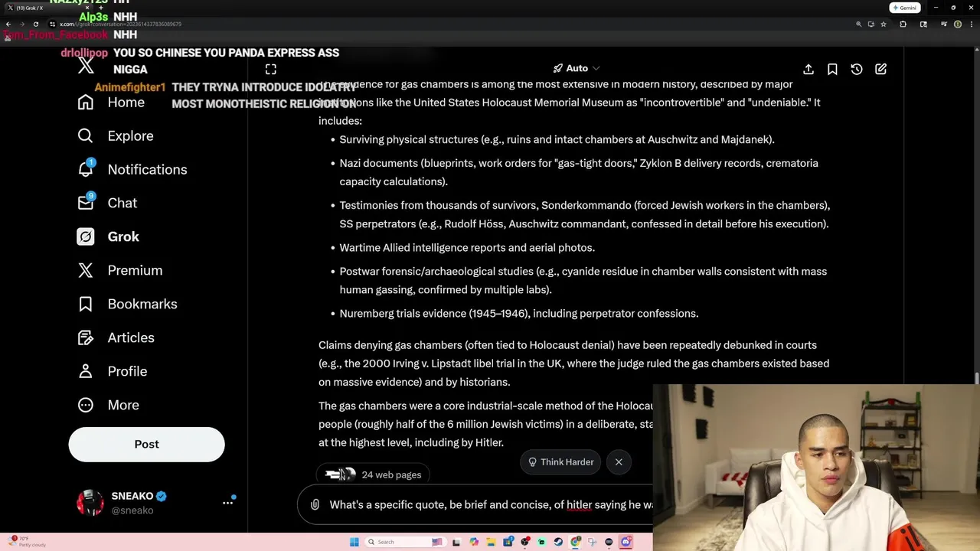980x551 pixels.
Task: Open the weather widget in taskbar
Action: click(x=27, y=542)
